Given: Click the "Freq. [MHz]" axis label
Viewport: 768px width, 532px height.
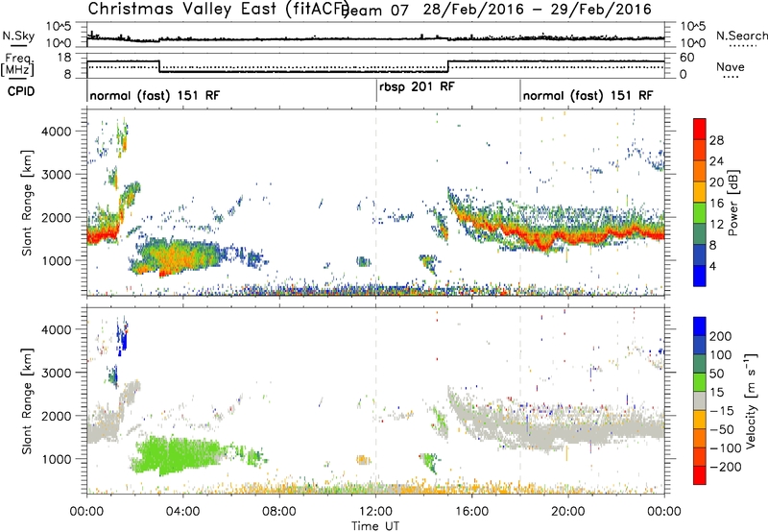Looking at the screenshot, I should (x=18, y=64).
